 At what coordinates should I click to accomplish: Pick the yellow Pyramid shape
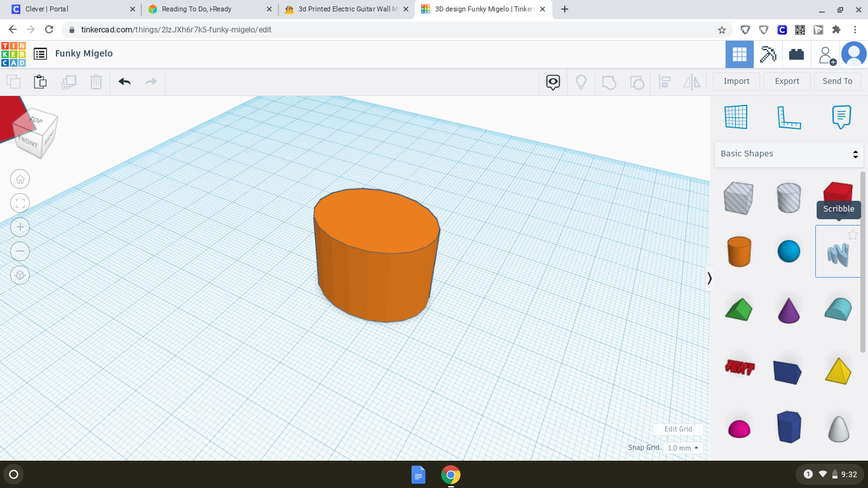pyautogui.click(x=837, y=370)
